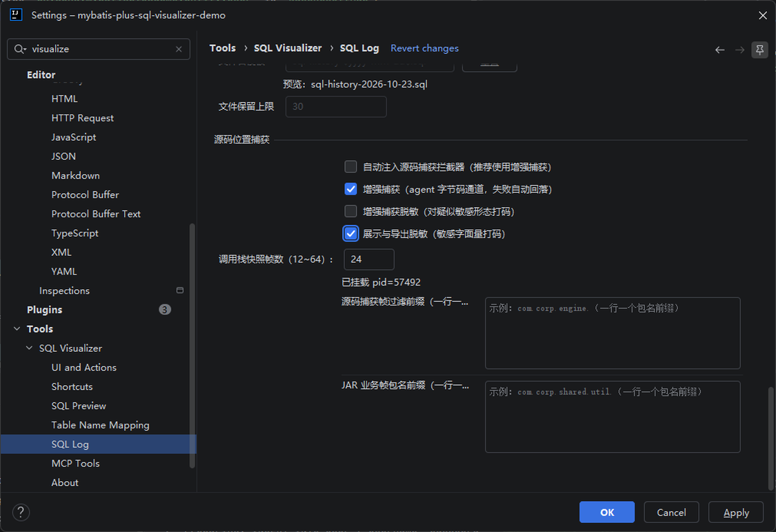776x532 pixels.
Task: Click the Revert changes link
Action: point(425,48)
